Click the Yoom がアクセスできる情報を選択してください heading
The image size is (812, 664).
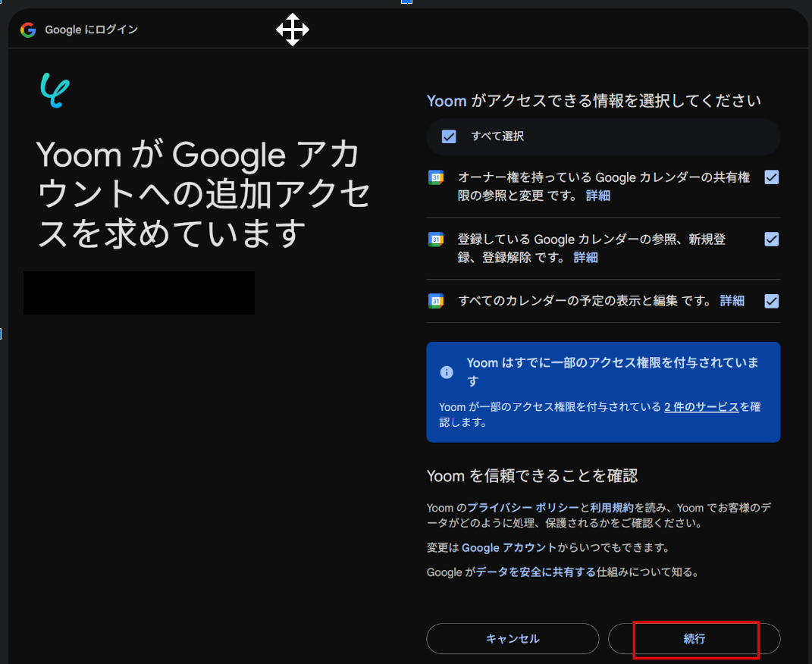(594, 101)
